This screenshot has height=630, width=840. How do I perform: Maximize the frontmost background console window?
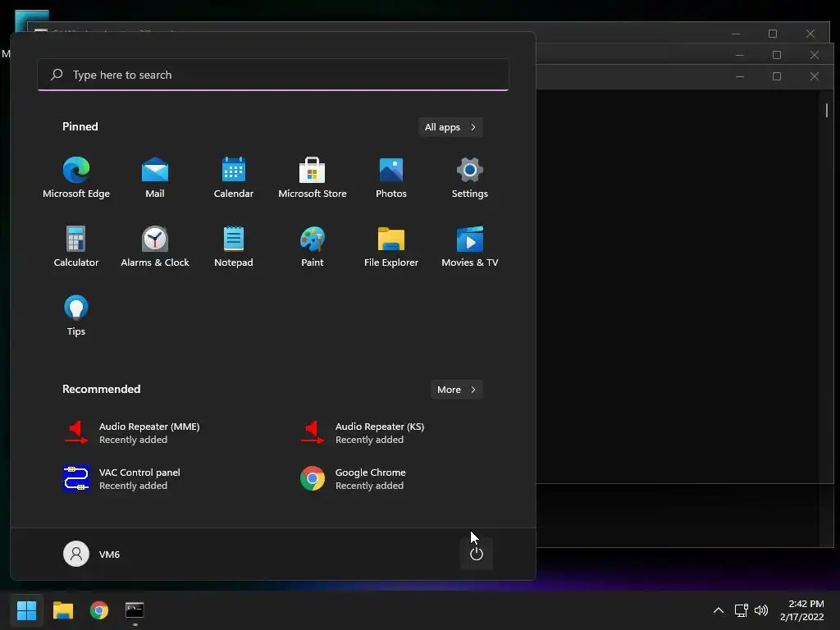pyautogui.click(x=777, y=76)
